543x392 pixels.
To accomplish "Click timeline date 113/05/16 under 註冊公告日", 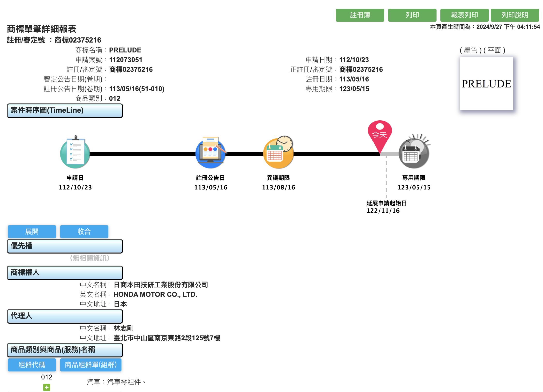I will pos(211,187).
